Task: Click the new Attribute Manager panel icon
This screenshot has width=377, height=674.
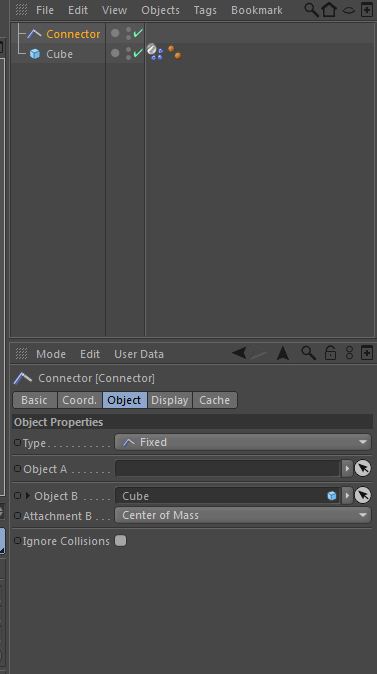Action: (367, 353)
